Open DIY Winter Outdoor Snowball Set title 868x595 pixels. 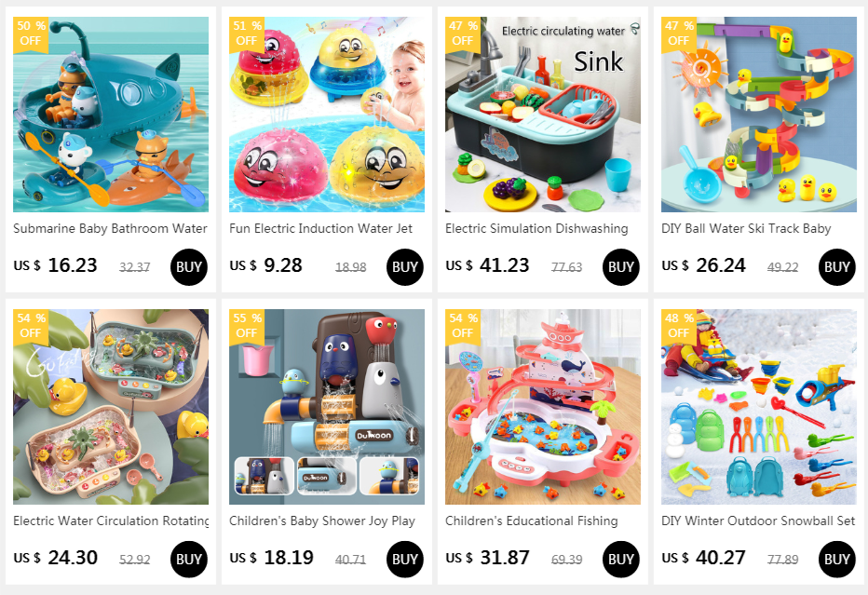(x=758, y=521)
